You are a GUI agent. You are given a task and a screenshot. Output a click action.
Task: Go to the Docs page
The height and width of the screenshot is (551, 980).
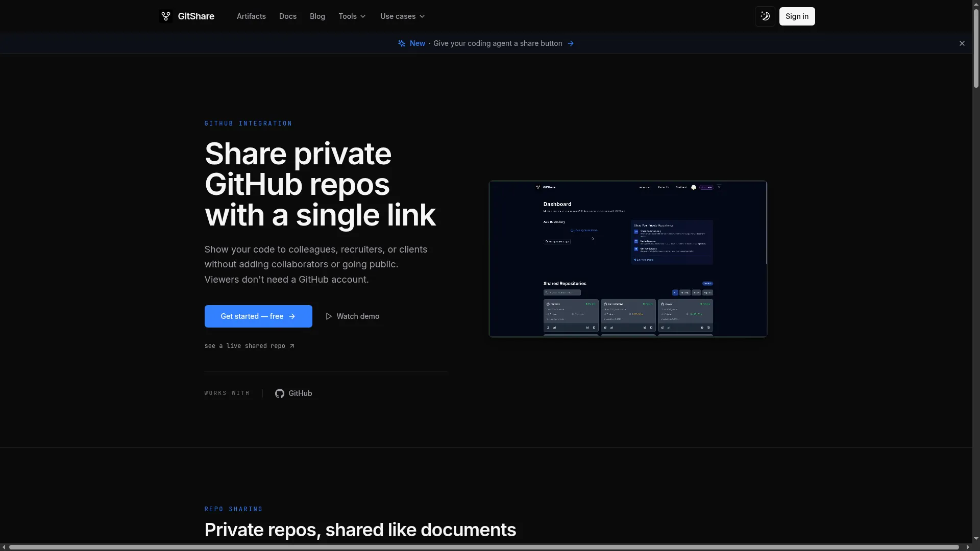pyautogui.click(x=288, y=16)
